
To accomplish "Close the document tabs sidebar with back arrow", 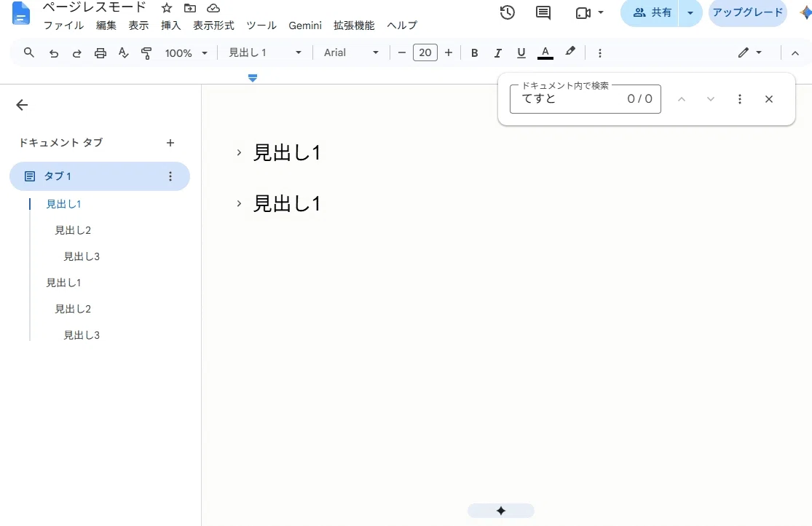I will (22, 105).
